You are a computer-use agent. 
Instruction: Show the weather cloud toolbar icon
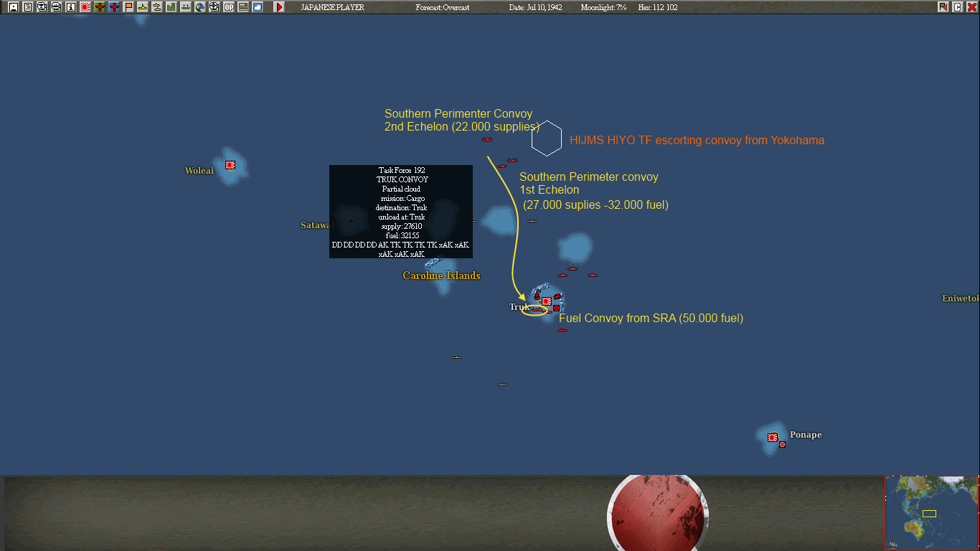258,7
